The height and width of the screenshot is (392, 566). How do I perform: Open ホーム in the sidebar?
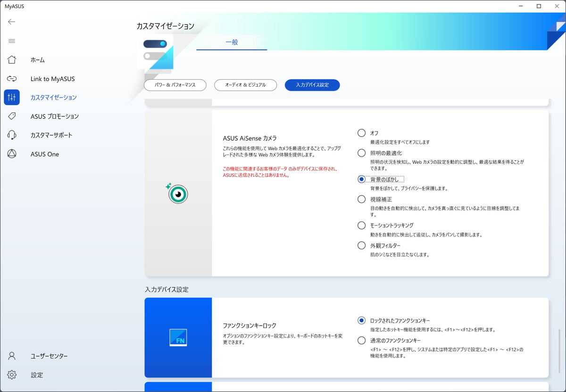click(38, 60)
